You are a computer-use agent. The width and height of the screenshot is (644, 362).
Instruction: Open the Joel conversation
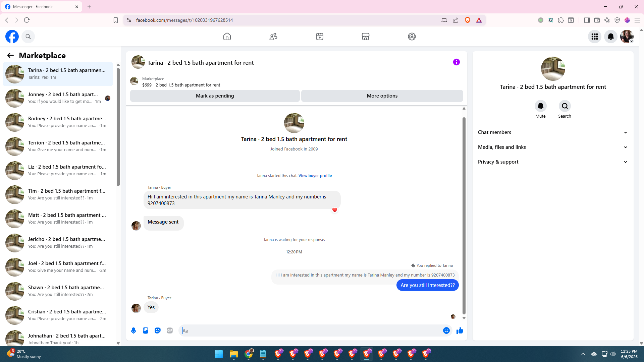coord(58,267)
